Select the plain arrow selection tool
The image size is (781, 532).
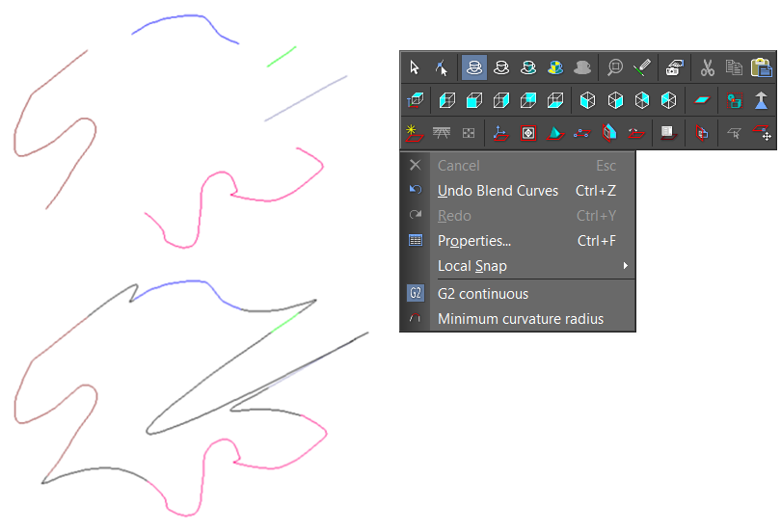(415, 67)
